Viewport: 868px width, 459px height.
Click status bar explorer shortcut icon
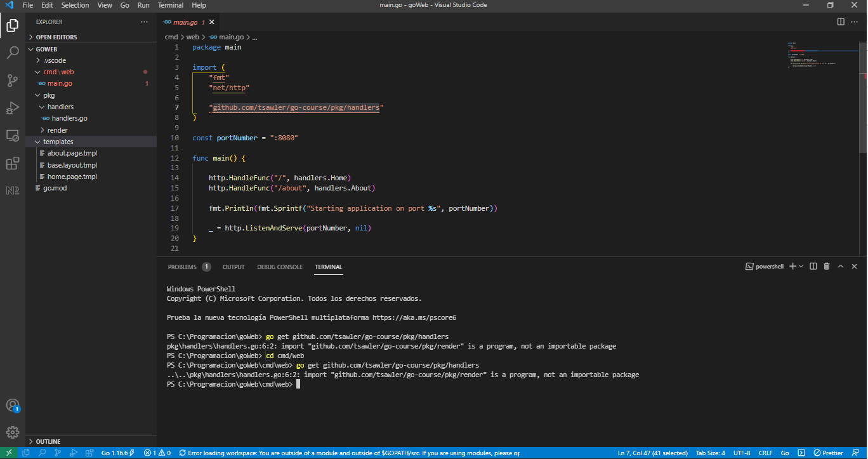point(26,453)
